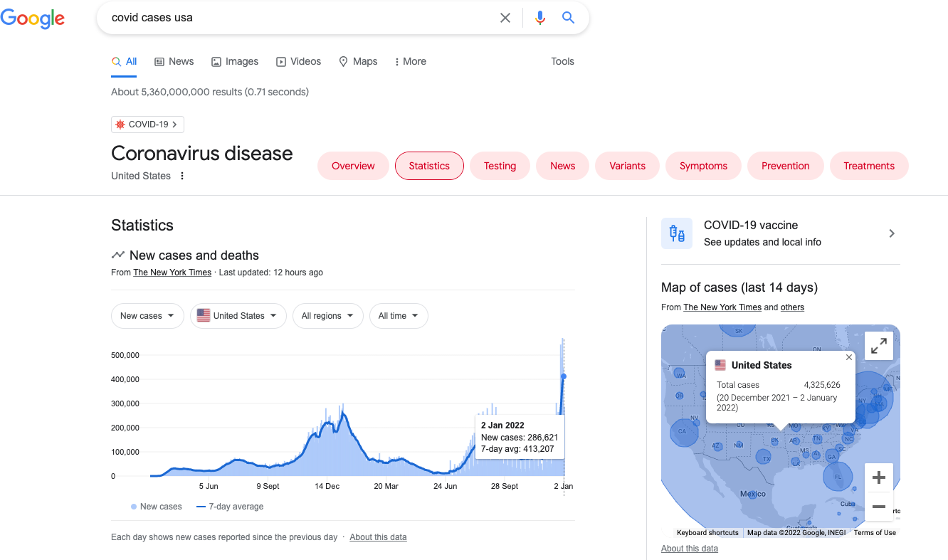Open The New York Times link under map heading
This screenshot has height=560, width=948.
[x=722, y=307]
